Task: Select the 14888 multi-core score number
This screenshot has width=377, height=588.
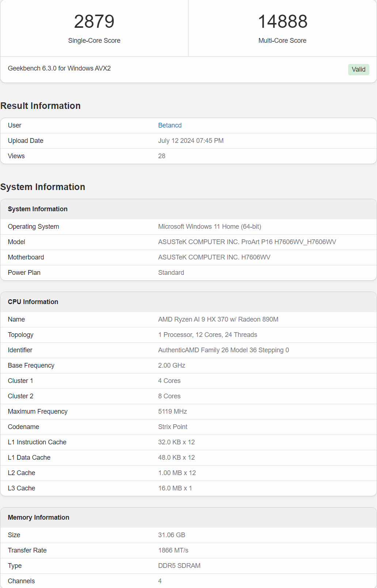Action: point(283,22)
